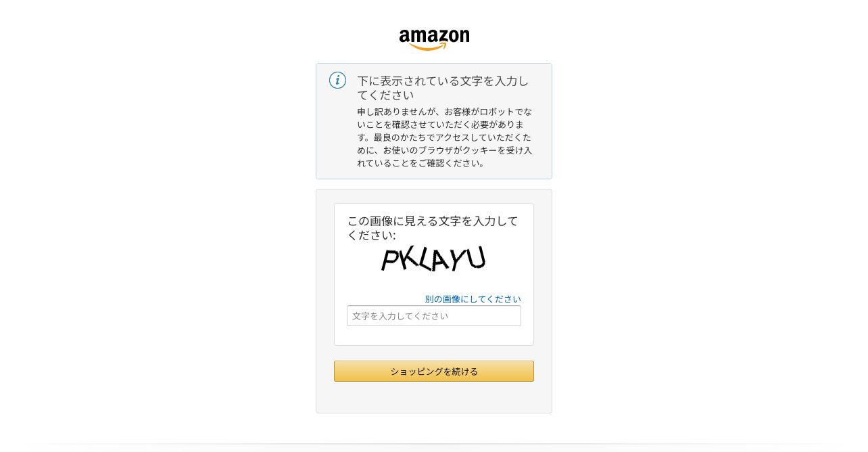
Task: Click the paragraph starting 申し訳ありませんが
Action: pos(445,137)
